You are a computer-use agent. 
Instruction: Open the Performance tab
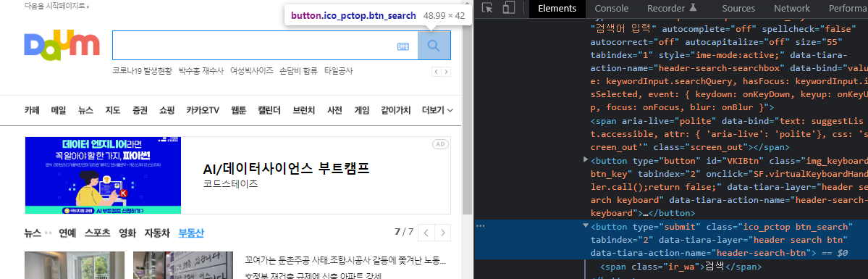tap(848, 8)
